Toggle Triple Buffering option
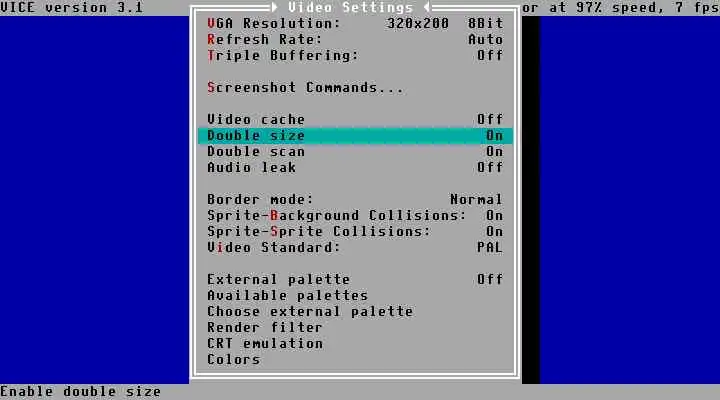Image resolution: width=720 pixels, height=400 pixels. (355, 56)
